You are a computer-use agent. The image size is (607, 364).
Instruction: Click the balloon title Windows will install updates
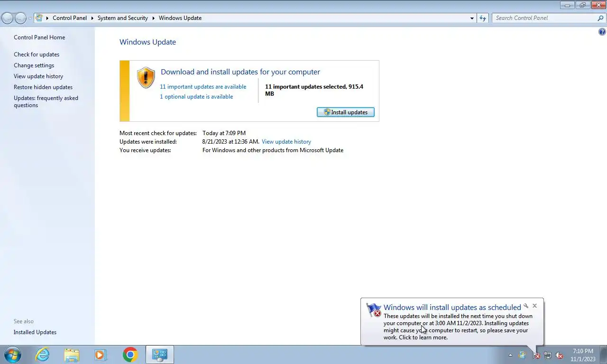(452, 308)
